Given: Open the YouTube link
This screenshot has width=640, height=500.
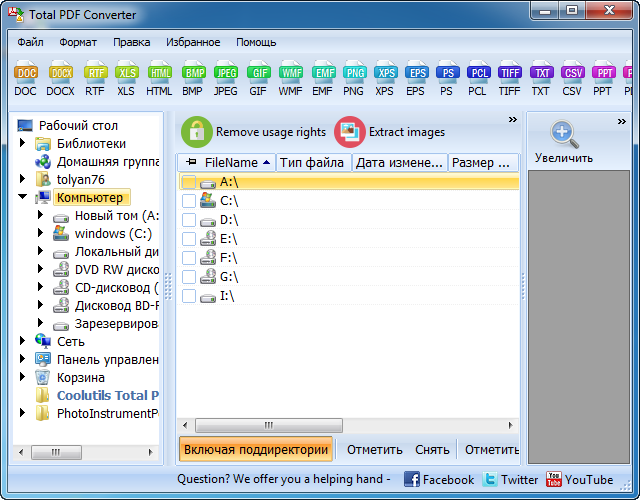Looking at the screenshot, I should pos(580,479).
